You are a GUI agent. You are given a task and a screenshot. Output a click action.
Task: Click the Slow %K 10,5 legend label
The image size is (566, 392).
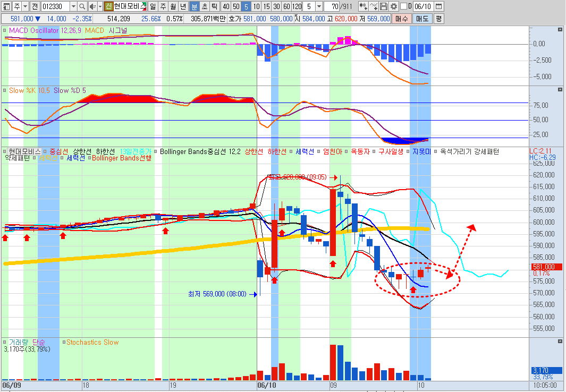click(x=29, y=90)
